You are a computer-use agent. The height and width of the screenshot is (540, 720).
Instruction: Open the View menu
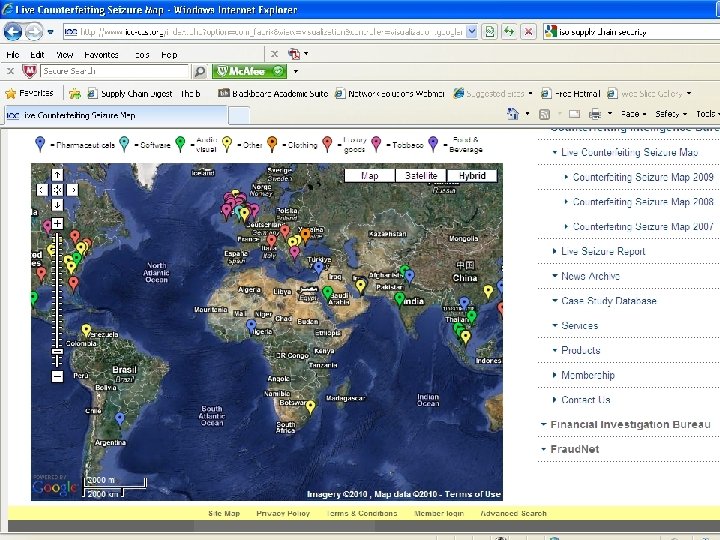pos(65,55)
